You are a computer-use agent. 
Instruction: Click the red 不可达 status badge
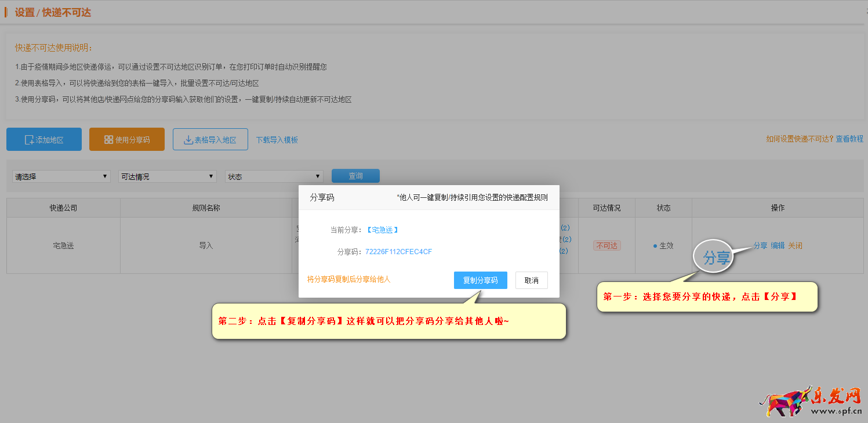coord(606,246)
